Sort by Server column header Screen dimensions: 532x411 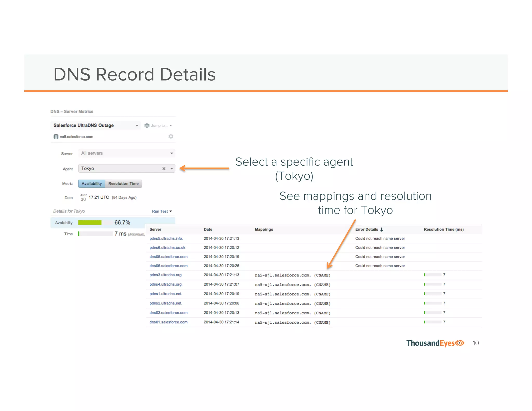(x=155, y=229)
